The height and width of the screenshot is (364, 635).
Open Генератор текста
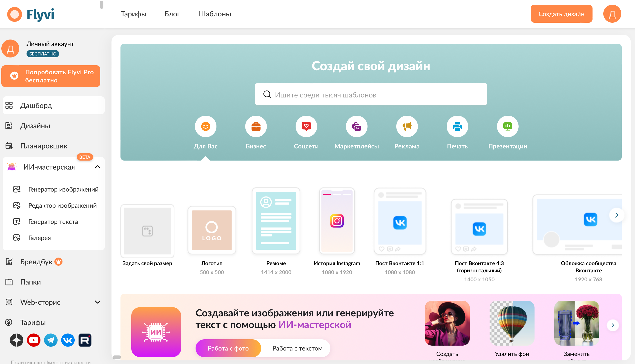[46, 222]
